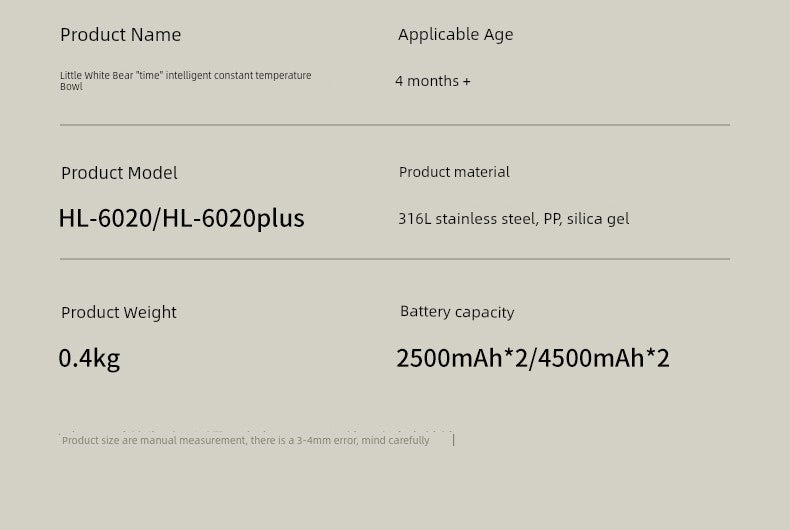Click the HL-6020plus portion of model text
The width and height of the screenshot is (790, 530).
point(233,218)
